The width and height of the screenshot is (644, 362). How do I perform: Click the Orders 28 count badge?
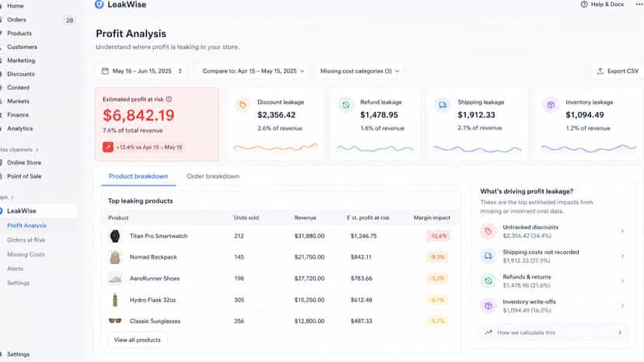[69, 20]
